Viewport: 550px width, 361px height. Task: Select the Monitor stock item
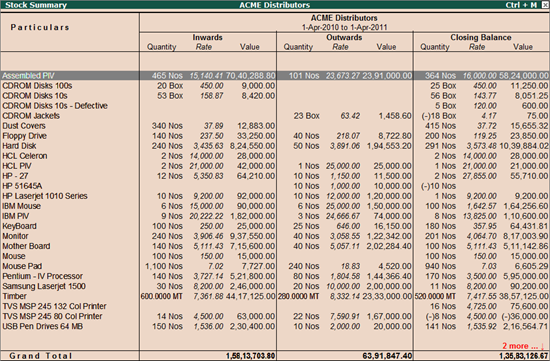click(x=15, y=236)
